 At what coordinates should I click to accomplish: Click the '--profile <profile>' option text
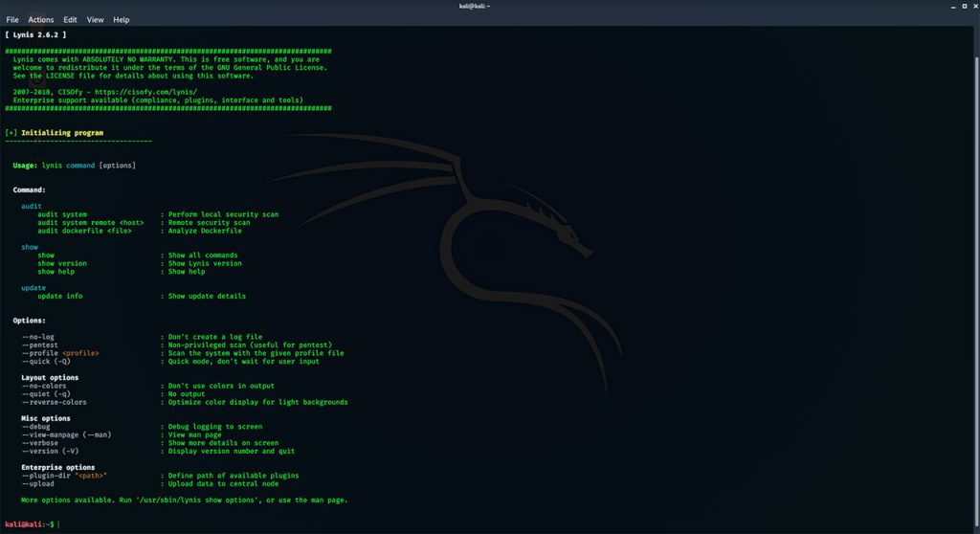pos(60,353)
